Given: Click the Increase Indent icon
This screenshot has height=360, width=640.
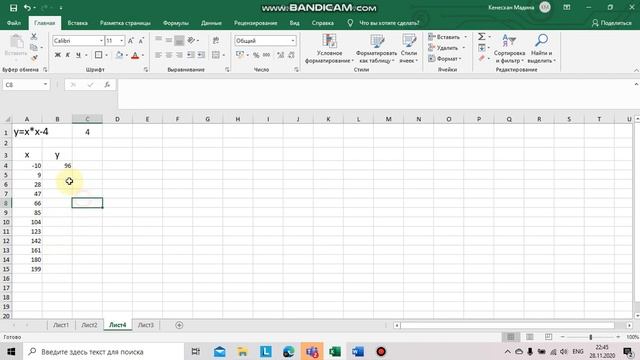Looking at the screenshot, I should [201, 55].
